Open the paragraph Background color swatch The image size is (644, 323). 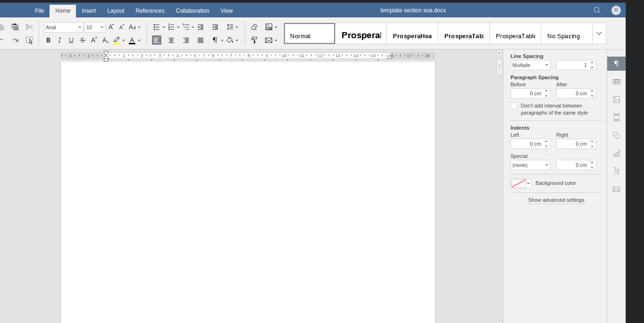point(521,183)
